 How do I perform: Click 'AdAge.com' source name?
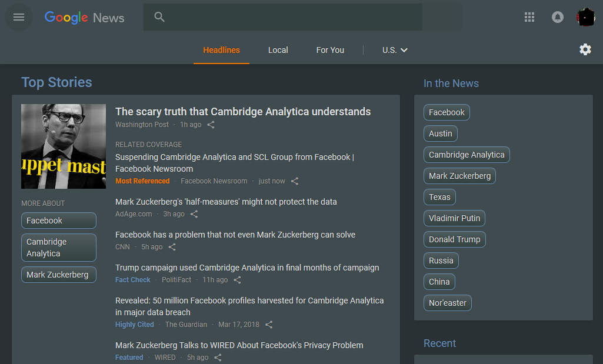click(x=134, y=214)
